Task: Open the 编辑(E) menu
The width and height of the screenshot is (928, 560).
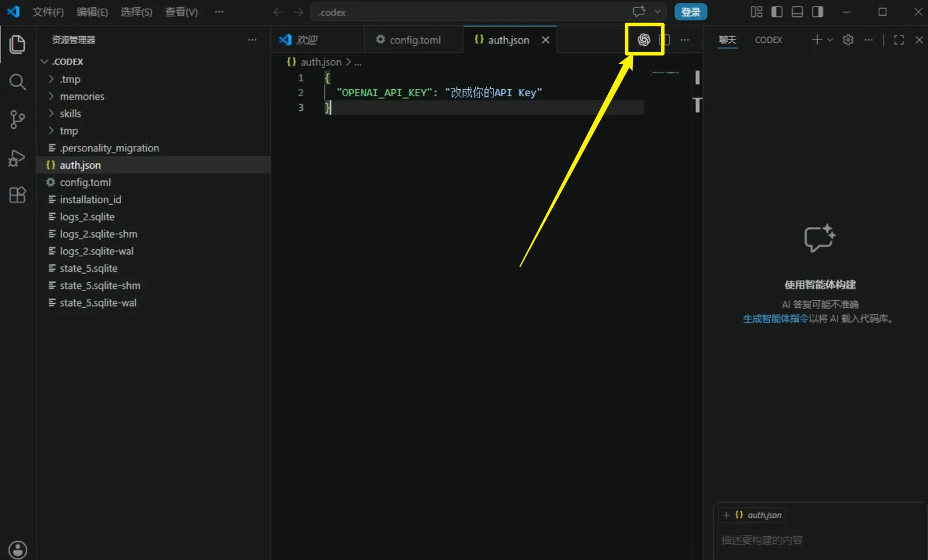Action: [x=92, y=12]
